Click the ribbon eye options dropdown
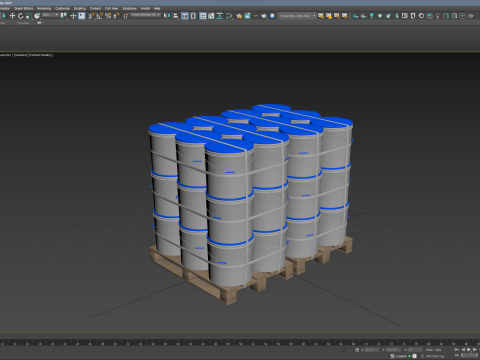This screenshot has height=360, width=480. 40,23
